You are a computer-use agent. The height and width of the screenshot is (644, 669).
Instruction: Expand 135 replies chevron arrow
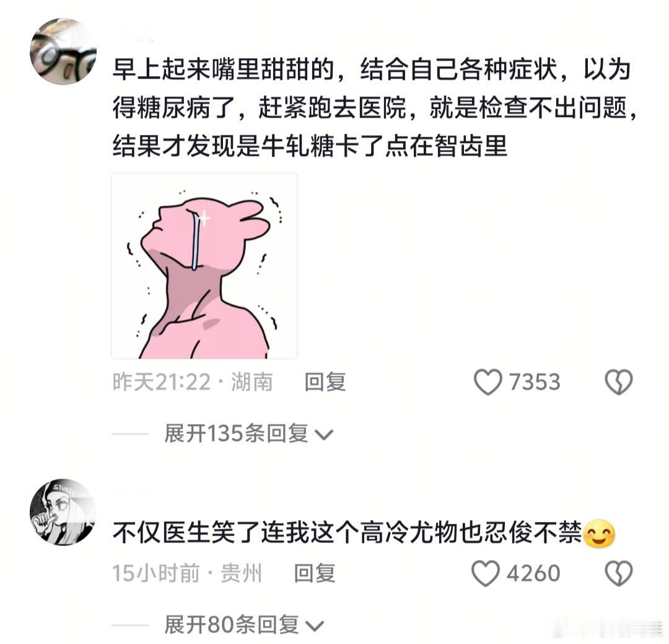[323, 435]
